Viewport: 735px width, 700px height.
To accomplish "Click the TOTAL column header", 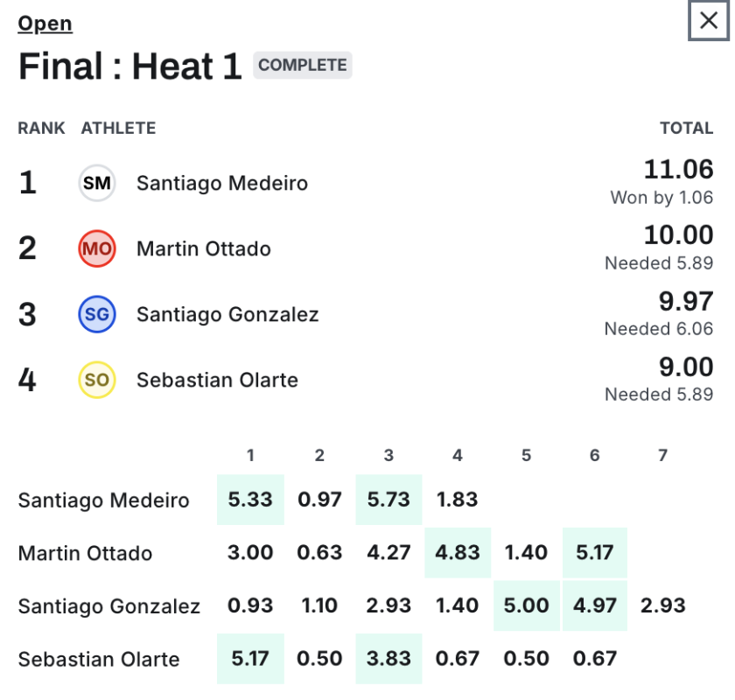I will 686,128.
